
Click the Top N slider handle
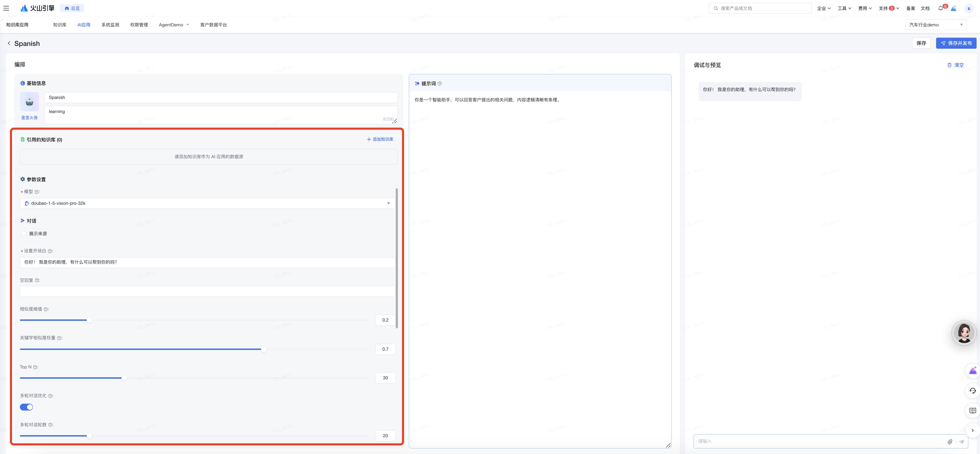click(124, 378)
